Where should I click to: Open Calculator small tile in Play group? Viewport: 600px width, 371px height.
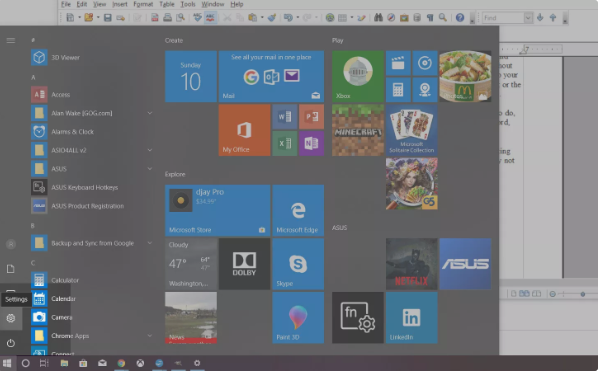pyautogui.click(x=398, y=90)
